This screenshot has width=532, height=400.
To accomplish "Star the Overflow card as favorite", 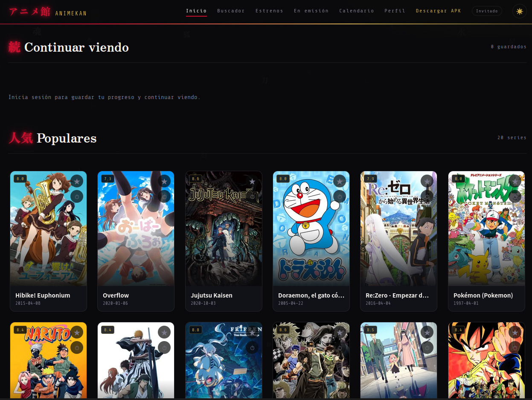I will click(x=164, y=181).
